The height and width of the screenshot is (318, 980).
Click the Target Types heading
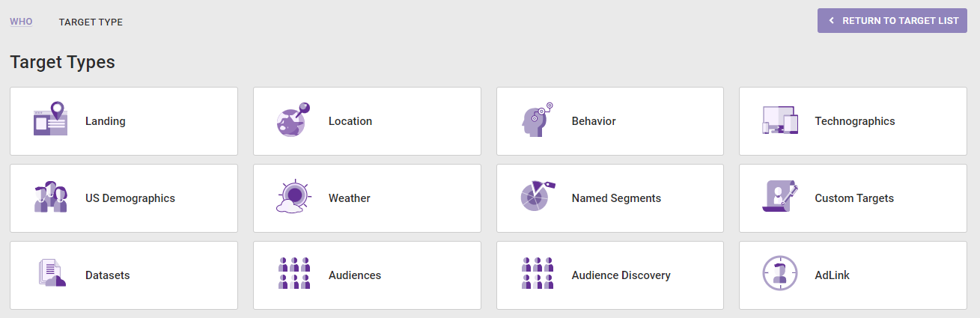[62, 62]
